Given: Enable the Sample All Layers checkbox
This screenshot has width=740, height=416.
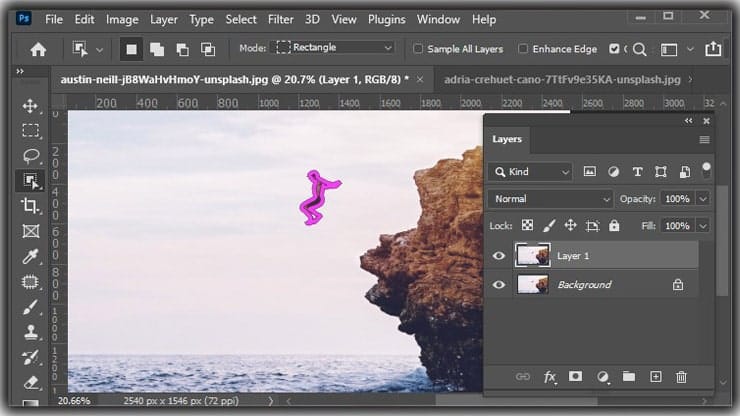Looking at the screenshot, I should (418, 48).
